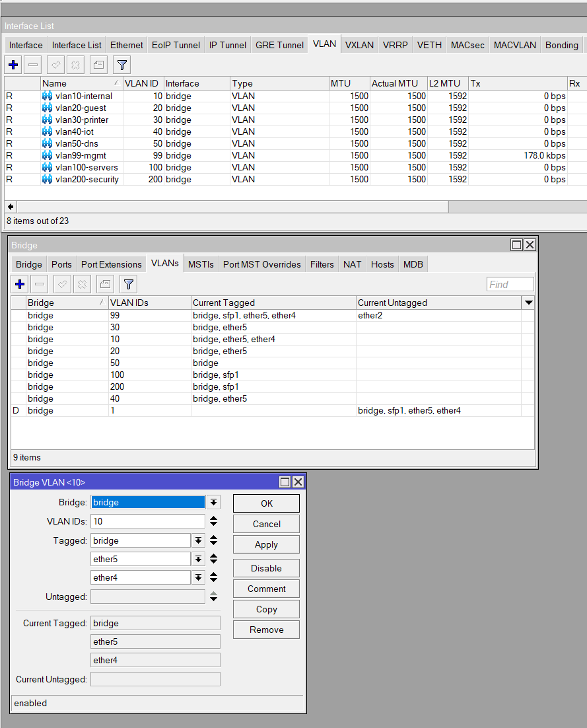Viewport: 587px width, 728px height.
Task: Maximize the Bridge VLAN <10> dialog
Action: click(x=285, y=482)
